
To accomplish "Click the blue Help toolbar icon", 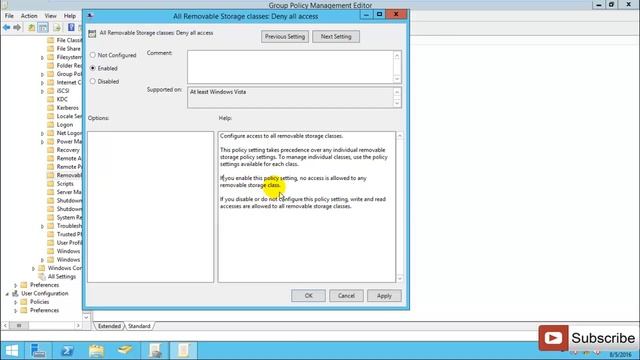I will [71, 27].
